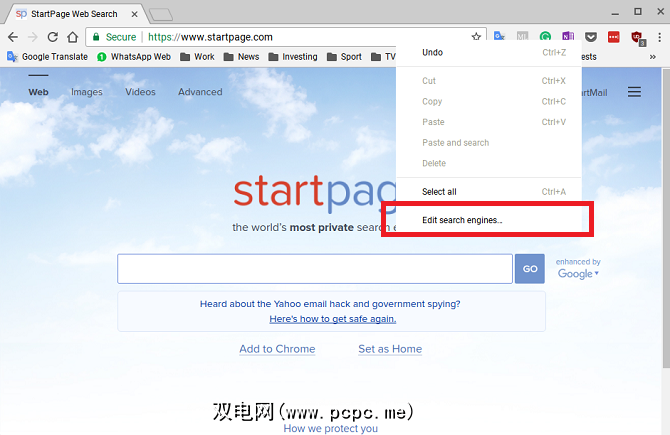This screenshot has height=435, width=670.
Task: Open the Google Translate bookmark
Action: [x=47, y=57]
